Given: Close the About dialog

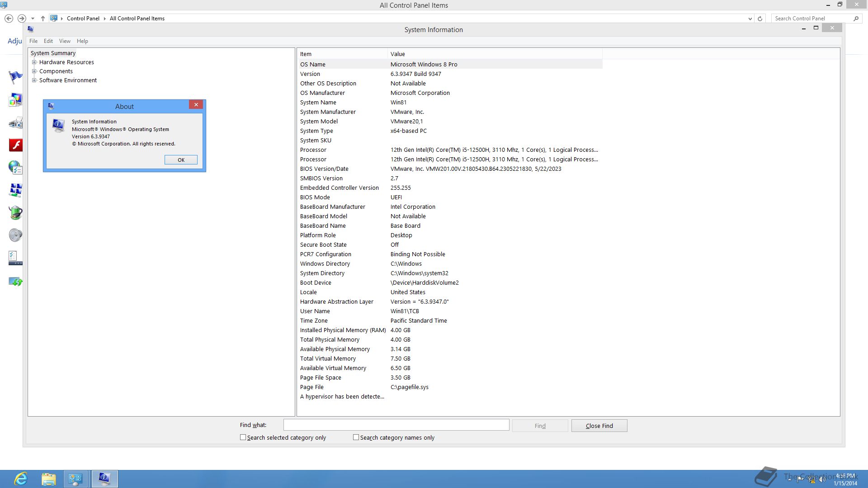Looking at the screenshot, I should point(196,104).
